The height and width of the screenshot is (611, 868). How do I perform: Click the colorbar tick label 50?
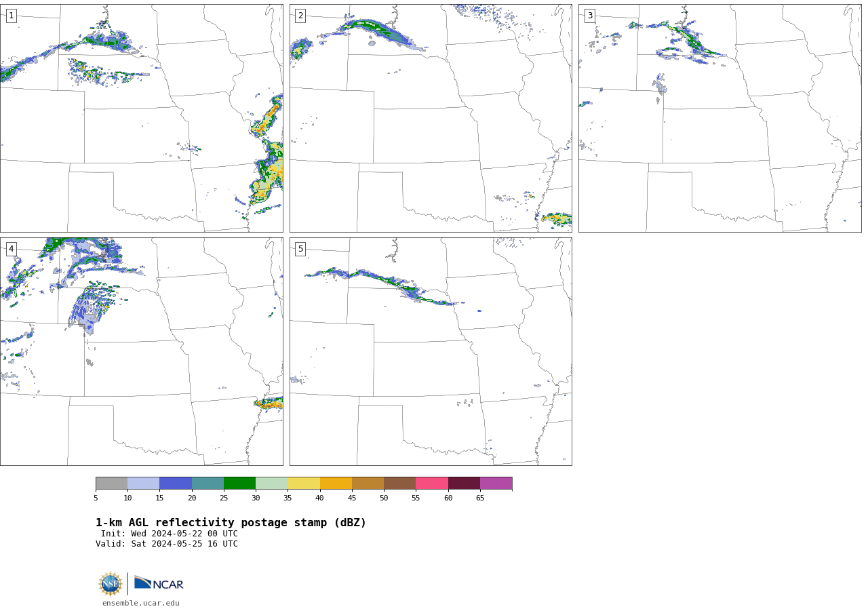pyautogui.click(x=384, y=498)
